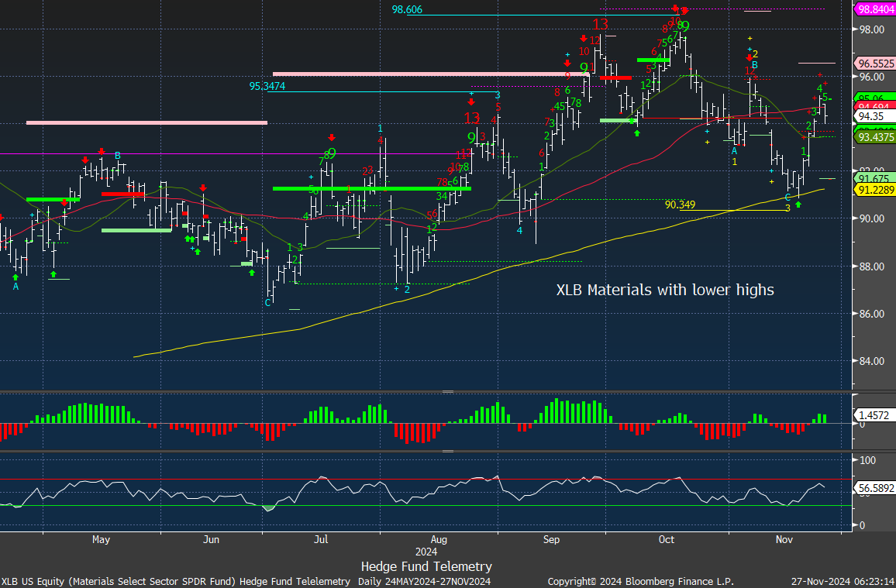Click the magenta 98.8404 price tag
Image resolution: width=896 pixels, height=588 pixels.
(x=874, y=9)
